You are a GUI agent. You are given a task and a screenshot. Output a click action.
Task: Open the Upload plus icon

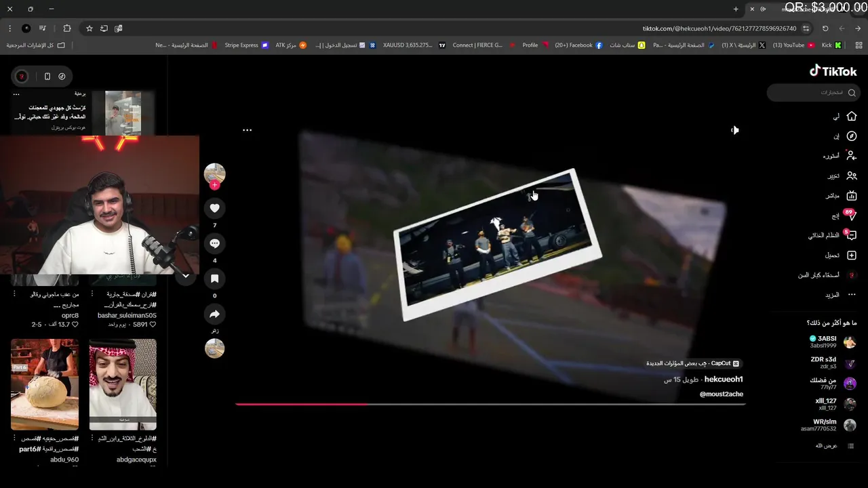pyautogui.click(x=852, y=255)
